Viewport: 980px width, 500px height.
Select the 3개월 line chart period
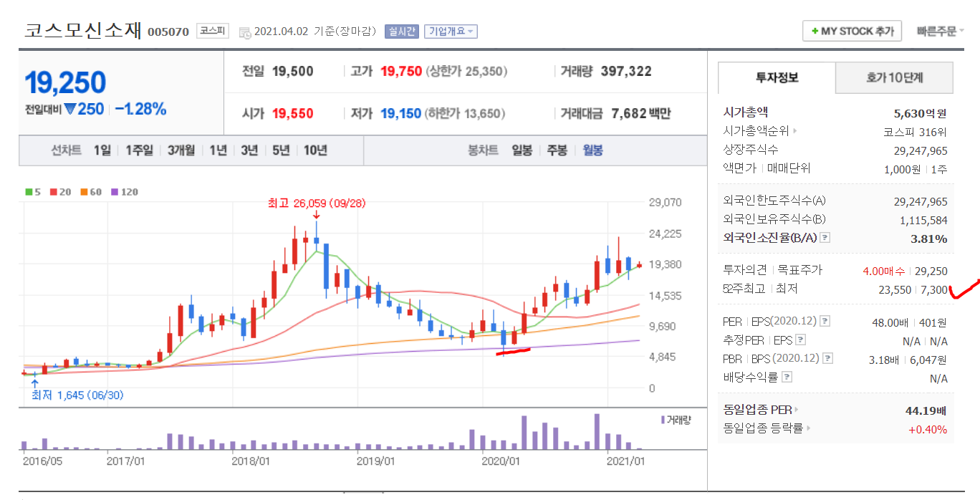(181, 150)
